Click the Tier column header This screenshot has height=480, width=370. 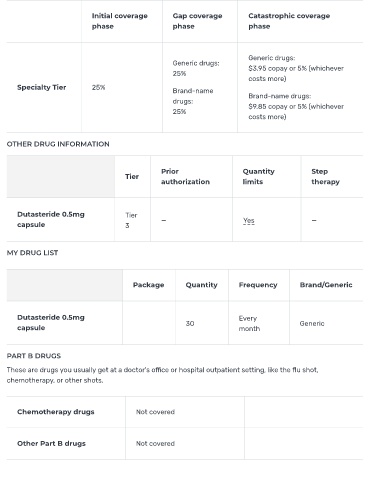coord(132,176)
